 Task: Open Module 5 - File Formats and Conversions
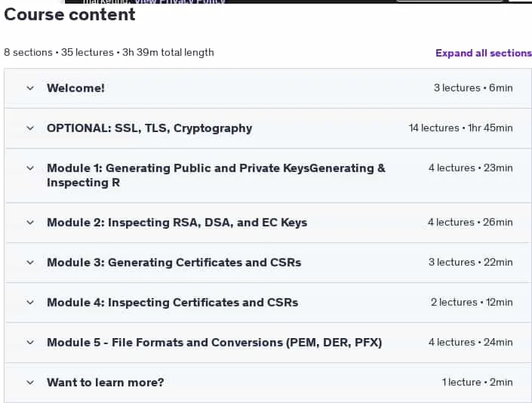(x=214, y=343)
